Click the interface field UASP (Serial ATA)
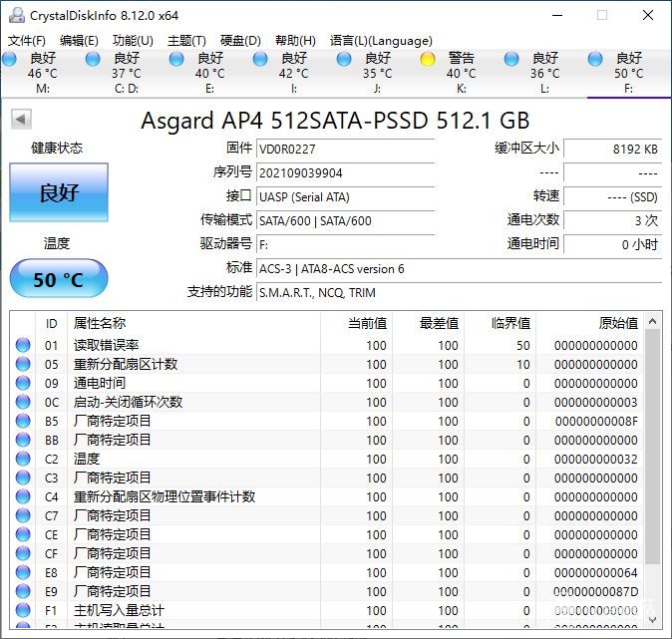Image resolution: width=672 pixels, height=639 pixels. [x=345, y=197]
